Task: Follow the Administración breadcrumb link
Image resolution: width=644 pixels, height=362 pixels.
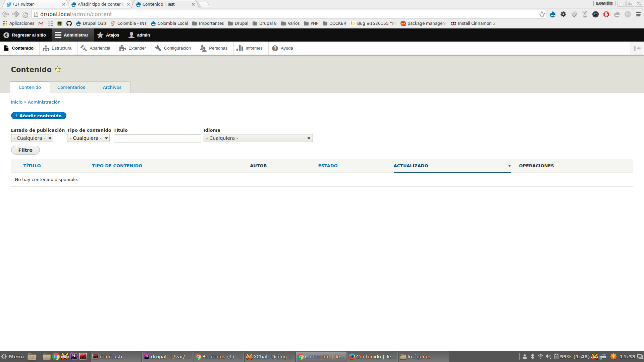Action: 44,102
